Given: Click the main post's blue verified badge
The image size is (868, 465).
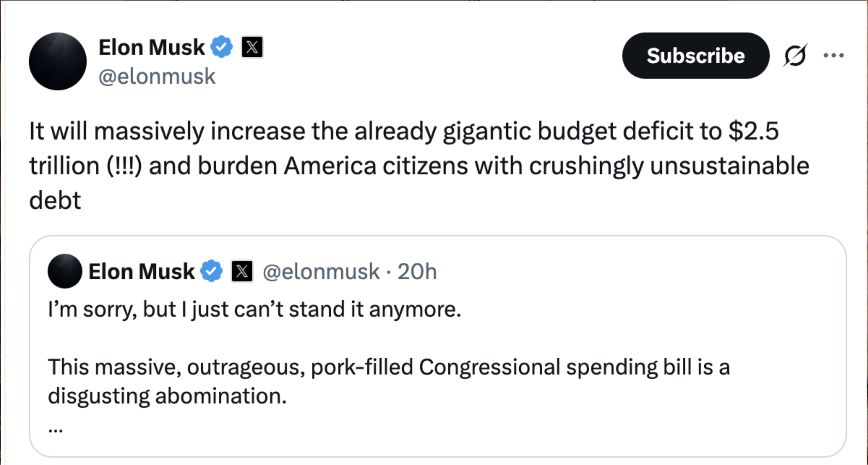Looking at the screenshot, I should pyautogui.click(x=221, y=47).
